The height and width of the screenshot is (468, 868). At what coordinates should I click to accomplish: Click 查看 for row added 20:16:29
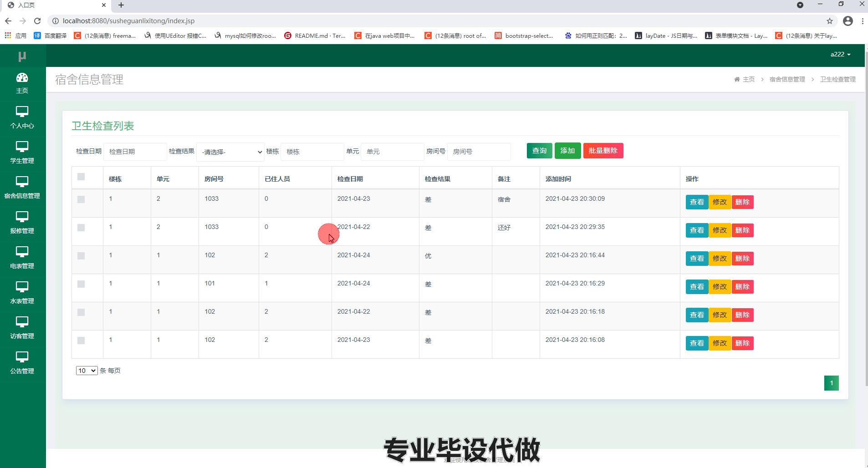coord(697,287)
